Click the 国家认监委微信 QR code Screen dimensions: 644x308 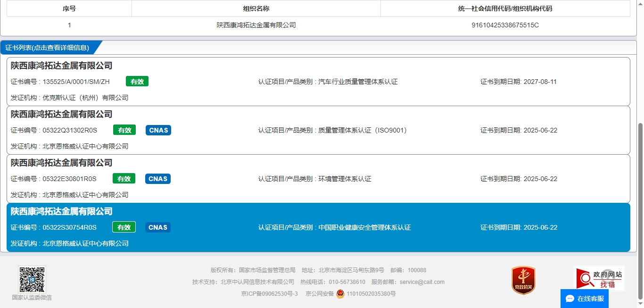point(32,279)
